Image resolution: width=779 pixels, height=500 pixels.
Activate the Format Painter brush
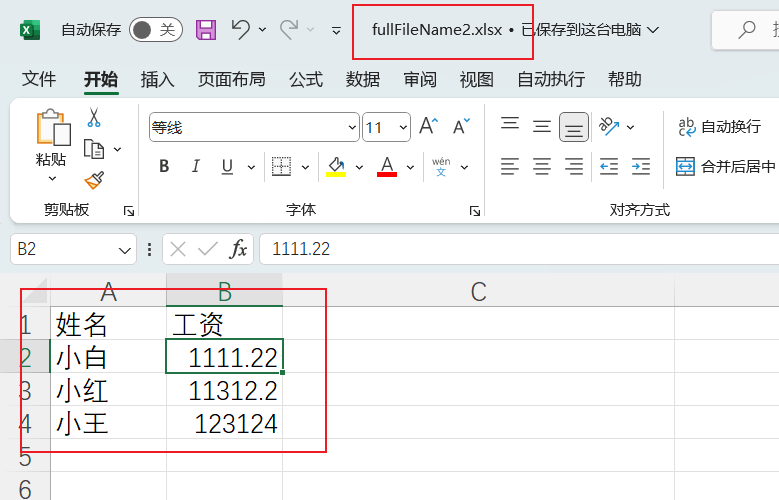[x=94, y=180]
